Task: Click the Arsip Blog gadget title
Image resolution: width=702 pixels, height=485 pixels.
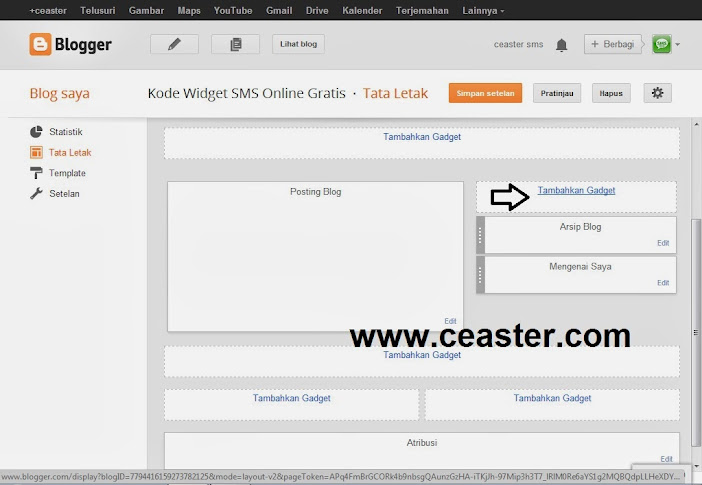Action: point(580,227)
